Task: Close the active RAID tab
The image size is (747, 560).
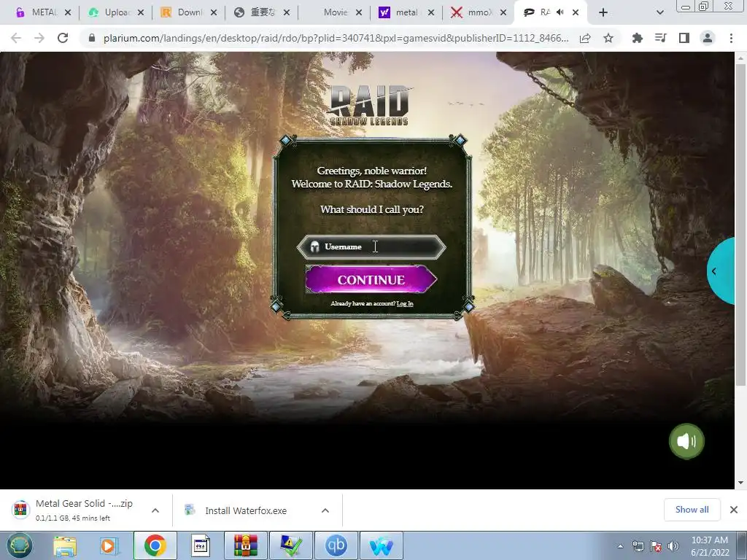Action: (576, 12)
